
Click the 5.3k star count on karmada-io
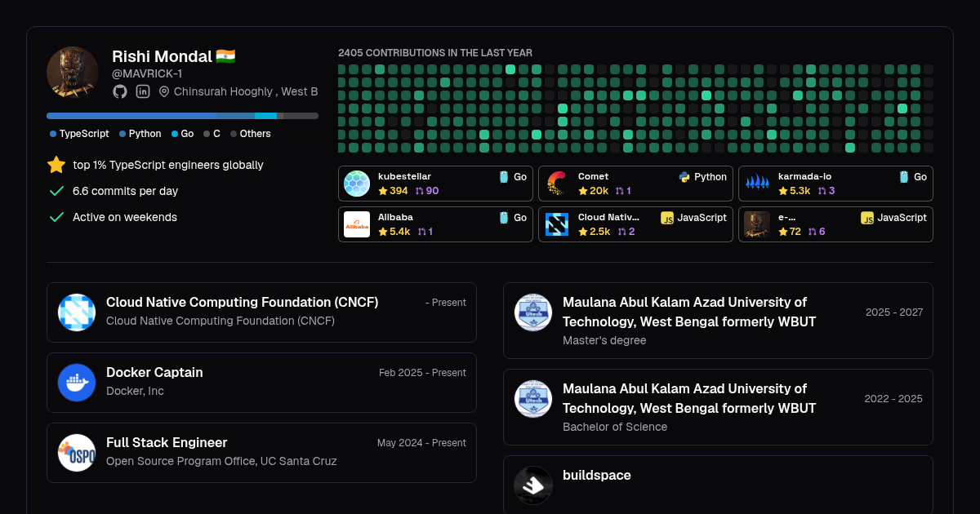point(800,191)
